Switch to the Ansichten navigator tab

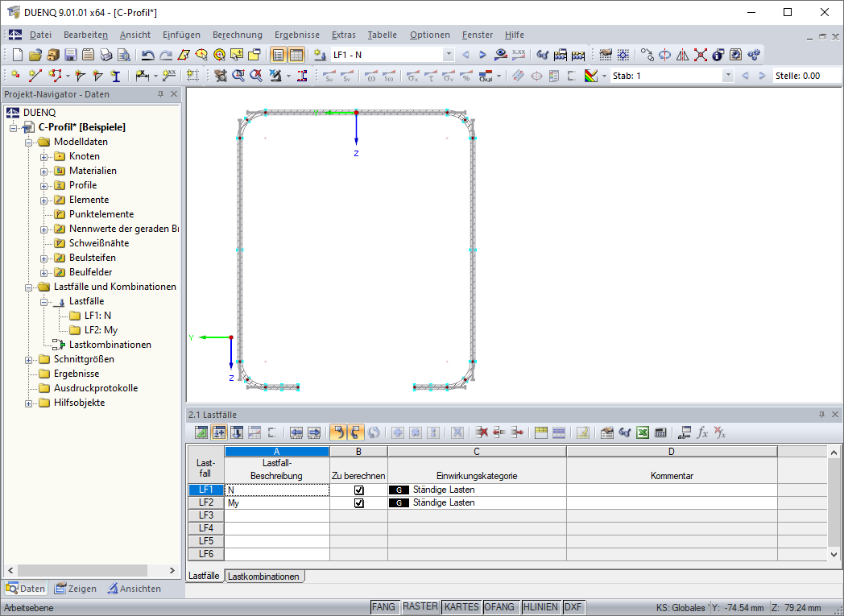134,588
